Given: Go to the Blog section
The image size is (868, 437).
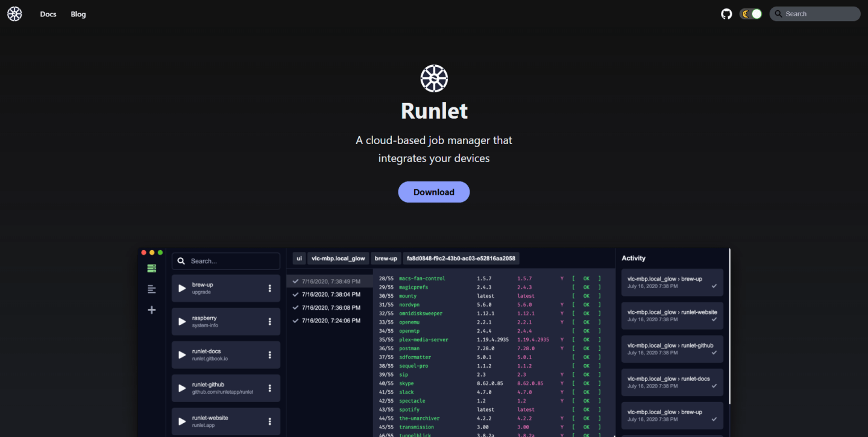Looking at the screenshot, I should coord(78,14).
